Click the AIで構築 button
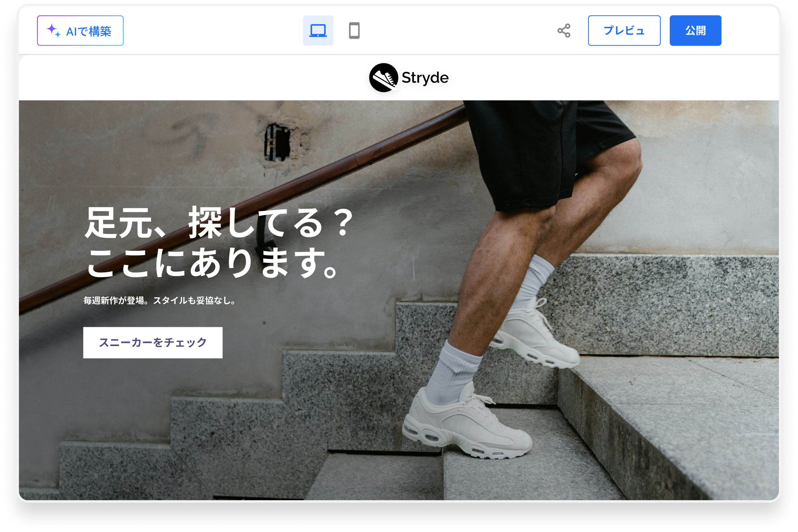798x532 pixels. click(x=80, y=30)
